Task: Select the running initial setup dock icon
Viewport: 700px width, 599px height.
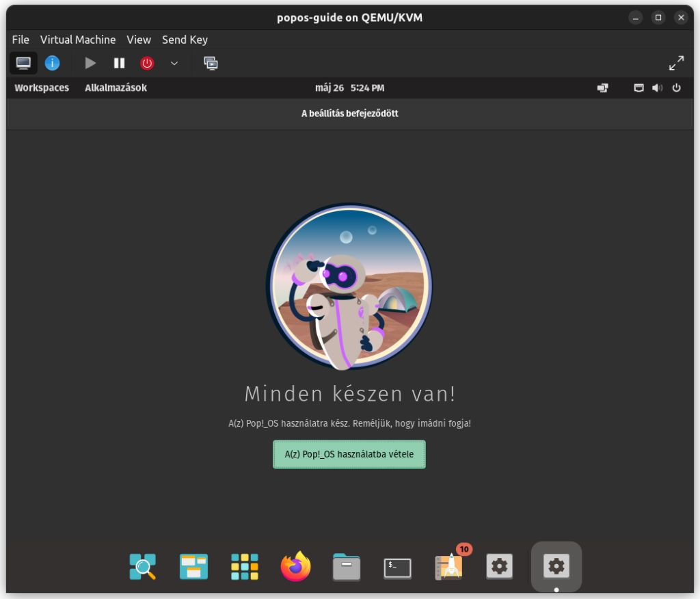Action: [556, 566]
